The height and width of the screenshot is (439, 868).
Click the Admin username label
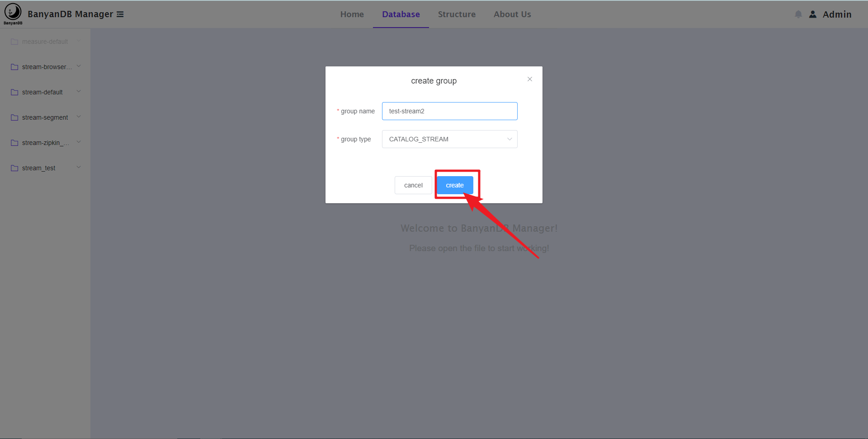pyautogui.click(x=837, y=14)
